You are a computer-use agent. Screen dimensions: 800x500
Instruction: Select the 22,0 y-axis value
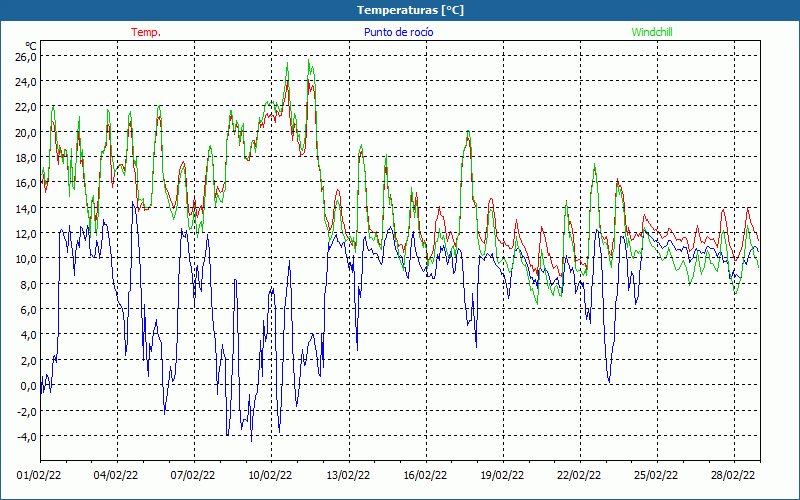coord(26,107)
